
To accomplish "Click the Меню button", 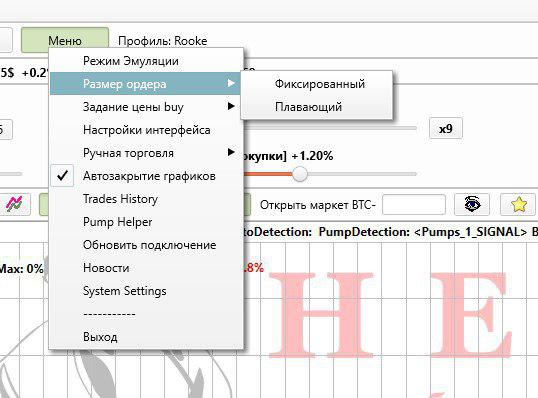I will coord(65,40).
